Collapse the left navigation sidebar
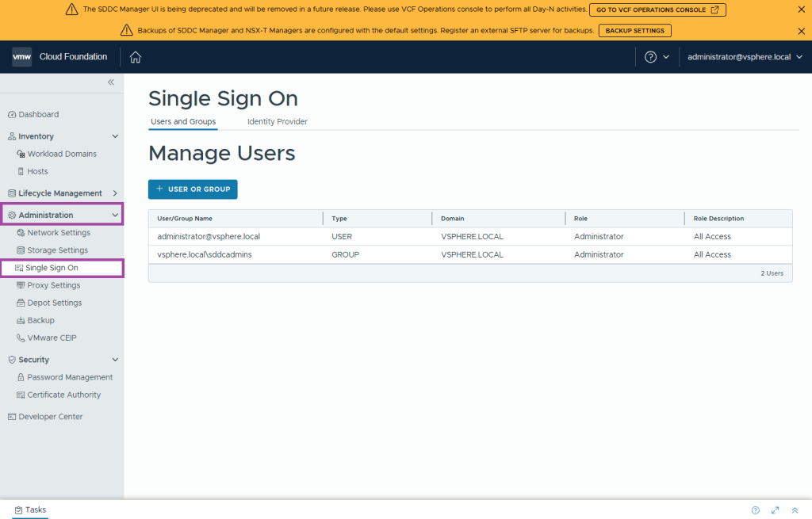Viewport: 812px width, 519px height. (x=111, y=82)
